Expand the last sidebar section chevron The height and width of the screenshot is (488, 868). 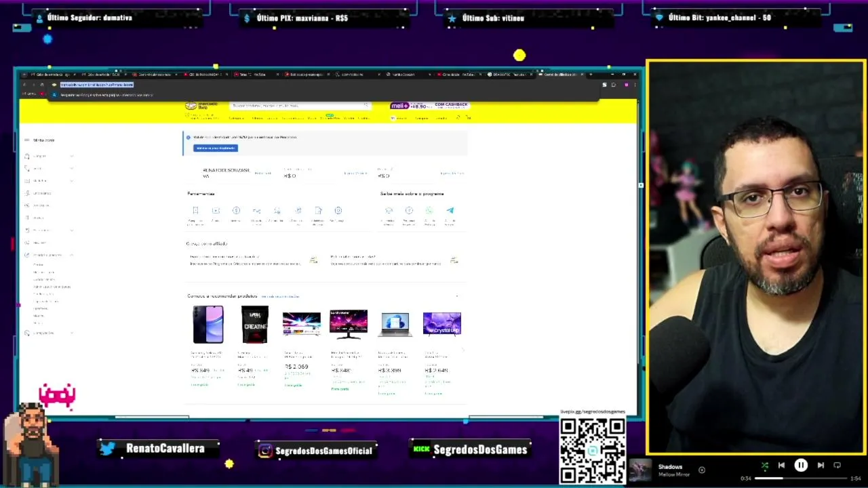(71, 333)
